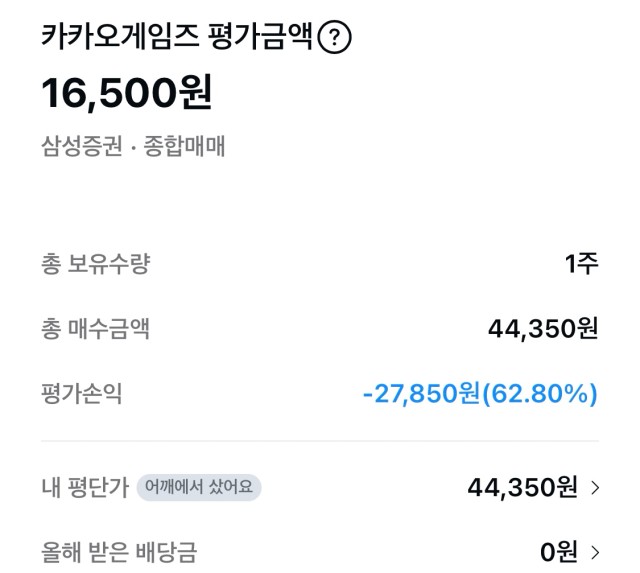Select the 카카오게임즈 평가금액 title
Image resolution: width=640 pixels, height=573 pixels.
coord(176,37)
